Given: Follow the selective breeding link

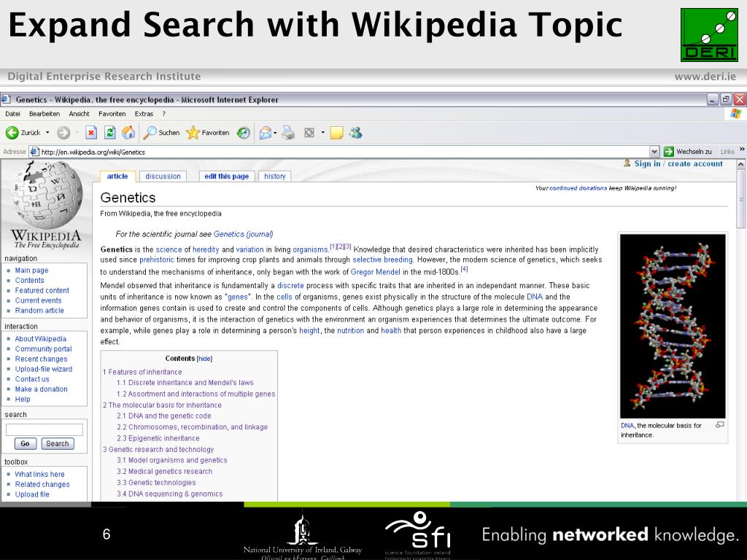Looking at the screenshot, I should pyautogui.click(x=382, y=260).
